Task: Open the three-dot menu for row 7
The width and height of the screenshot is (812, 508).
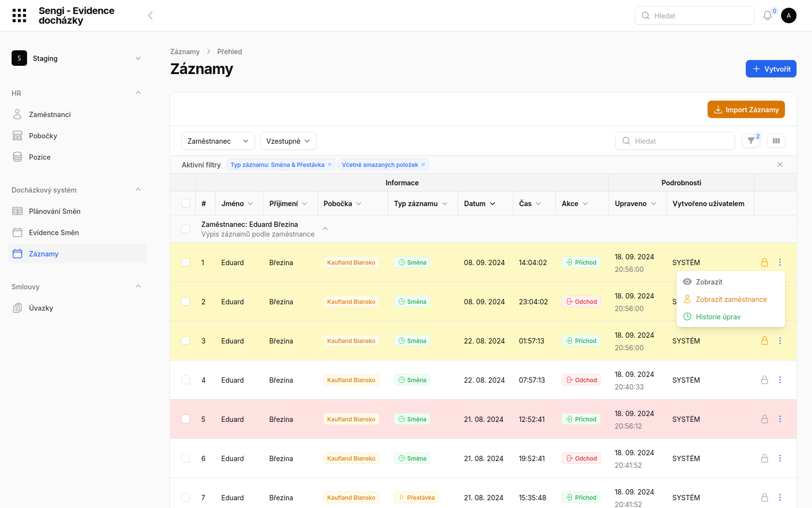Action: pos(780,497)
